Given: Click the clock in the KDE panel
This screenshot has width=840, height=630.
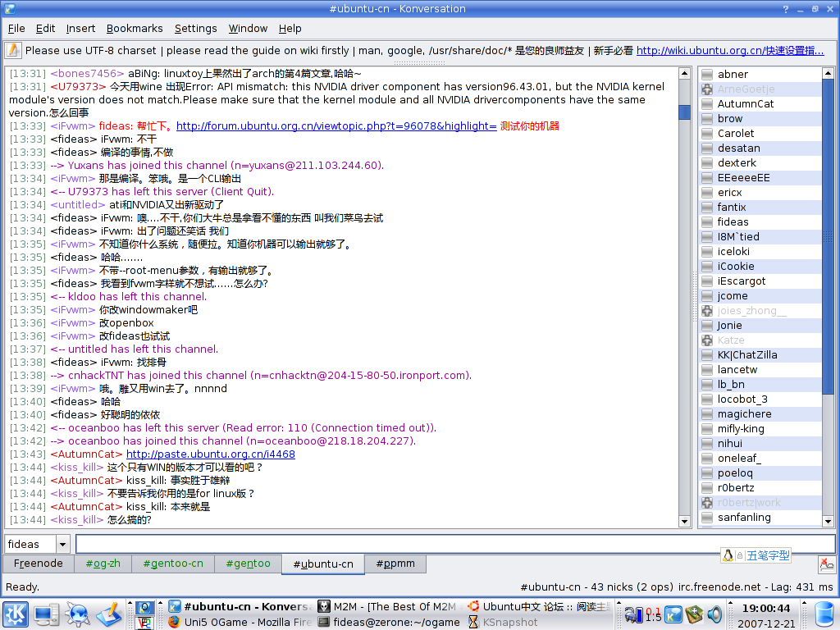Looking at the screenshot, I should pos(766,615).
